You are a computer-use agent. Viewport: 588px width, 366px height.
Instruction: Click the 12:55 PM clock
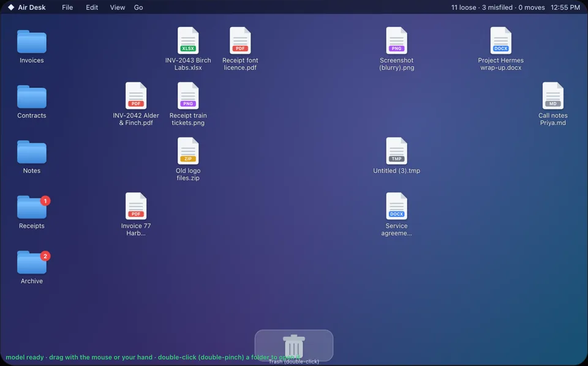(565, 7)
